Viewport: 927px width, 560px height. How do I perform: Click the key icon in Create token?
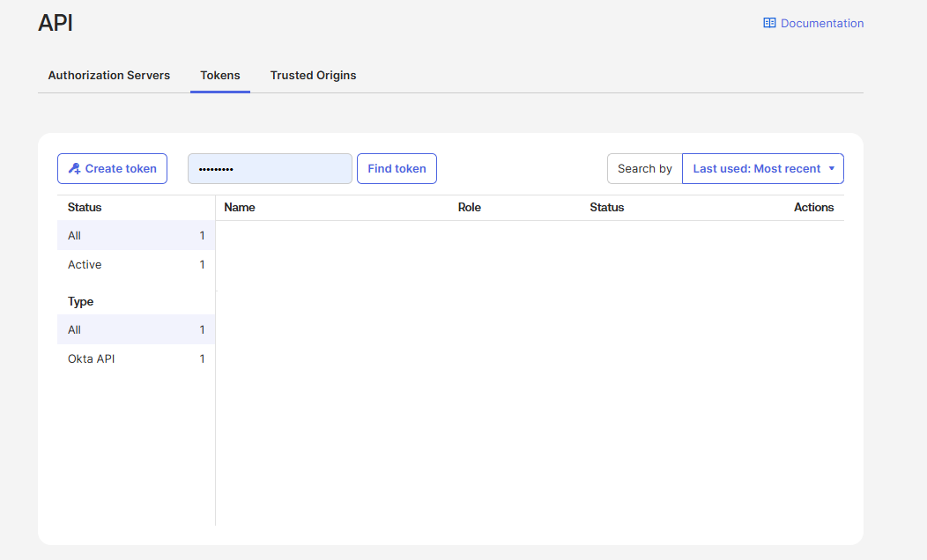75,169
